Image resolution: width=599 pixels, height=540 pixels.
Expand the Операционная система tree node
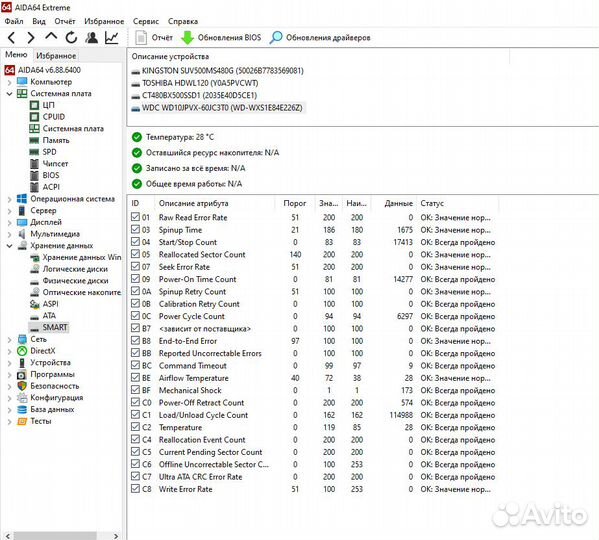[x=10, y=199]
